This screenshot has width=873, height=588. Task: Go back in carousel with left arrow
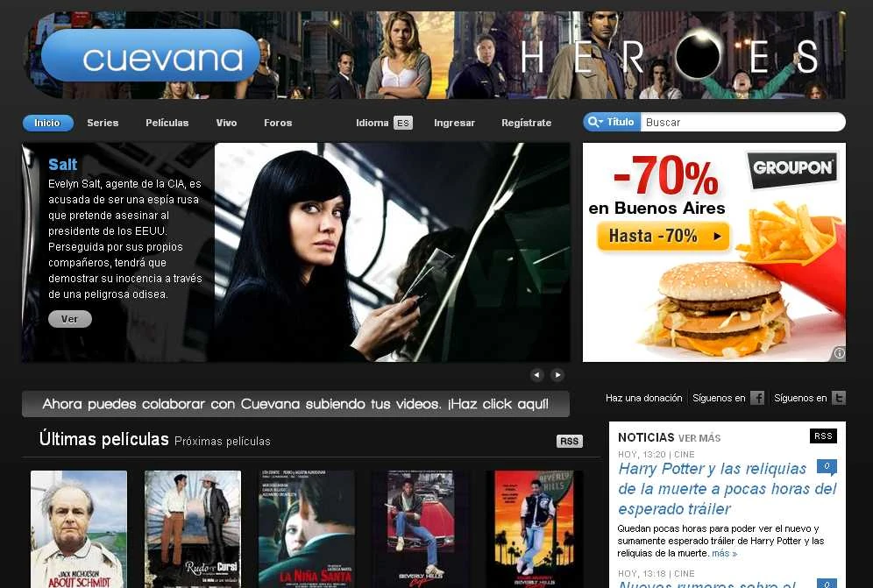click(x=537, y=374)
